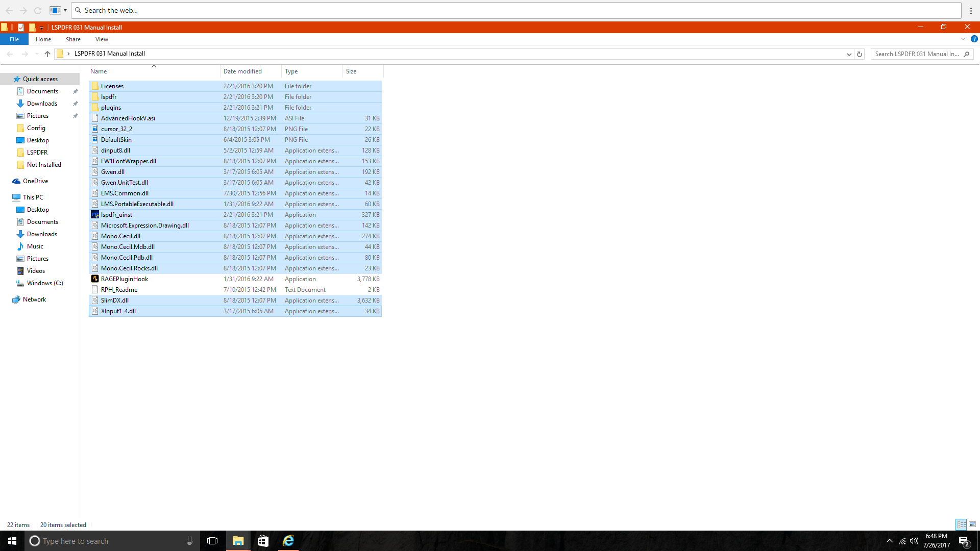Image resolution: width=980 pixels, height=551 pixels.
Task: Expand the address bar history dropdown
Action: (x=849, y=54)
